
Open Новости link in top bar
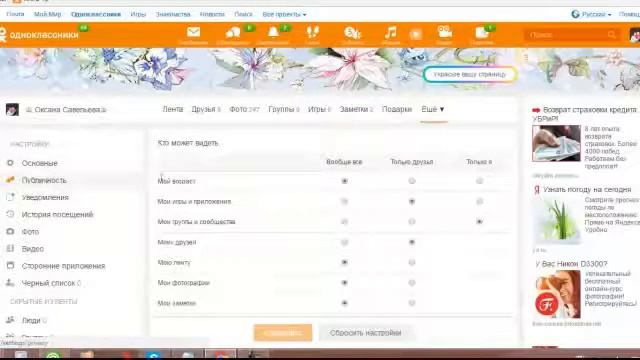point(212,14)
